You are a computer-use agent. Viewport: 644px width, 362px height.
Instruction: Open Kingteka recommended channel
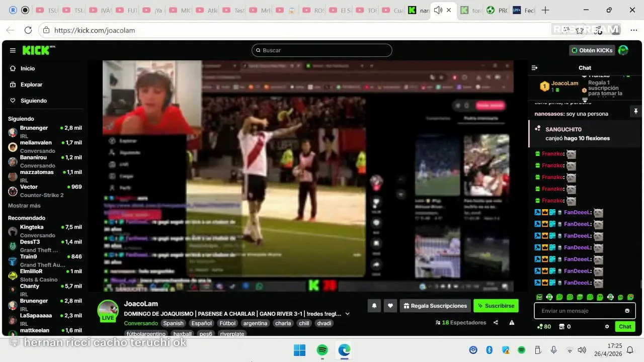click(45, 231)
